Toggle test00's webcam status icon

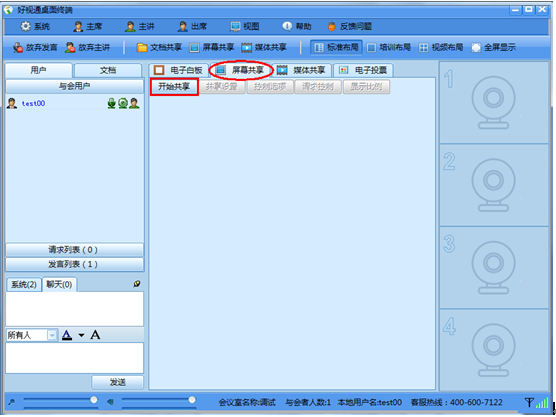[123, 103]
